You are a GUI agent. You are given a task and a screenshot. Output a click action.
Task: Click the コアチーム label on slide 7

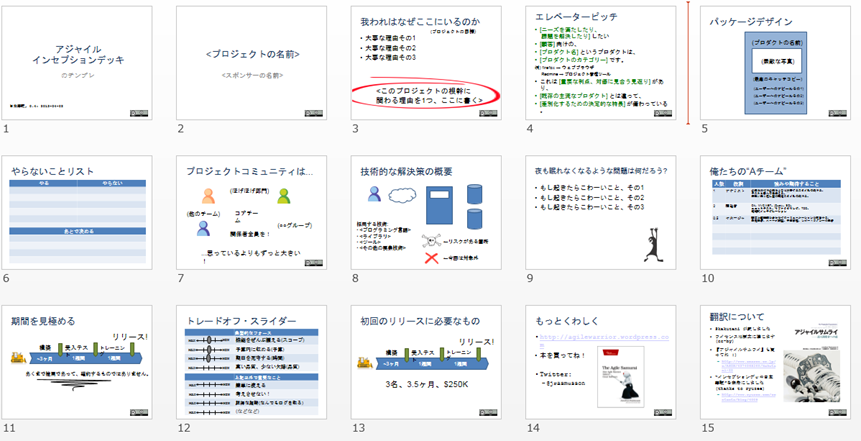pyautogui.click(x=247, y=216)
